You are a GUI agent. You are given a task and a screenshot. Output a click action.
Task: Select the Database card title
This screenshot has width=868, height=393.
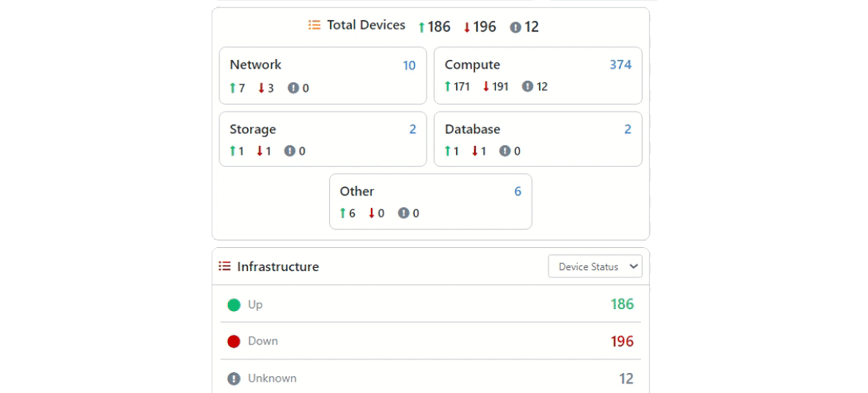point(472,129)
